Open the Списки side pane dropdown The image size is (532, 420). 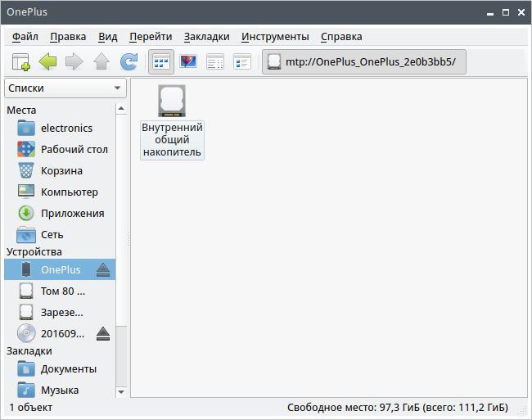click(65, 88)
